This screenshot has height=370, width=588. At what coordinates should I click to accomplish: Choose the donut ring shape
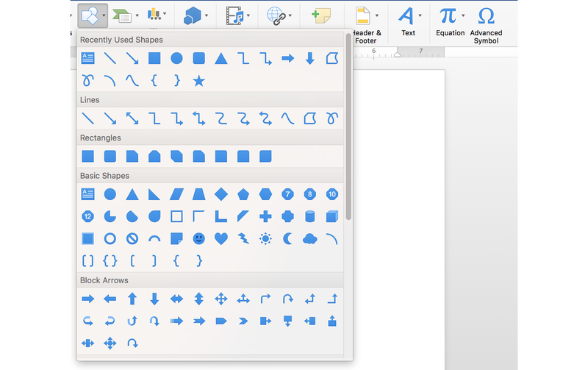[x=110, y=238]
